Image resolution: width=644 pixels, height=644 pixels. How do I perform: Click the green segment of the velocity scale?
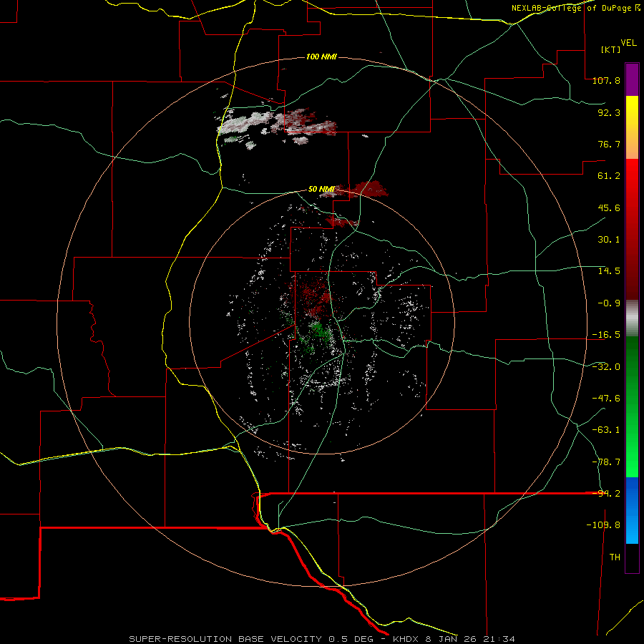pos(632,406)
